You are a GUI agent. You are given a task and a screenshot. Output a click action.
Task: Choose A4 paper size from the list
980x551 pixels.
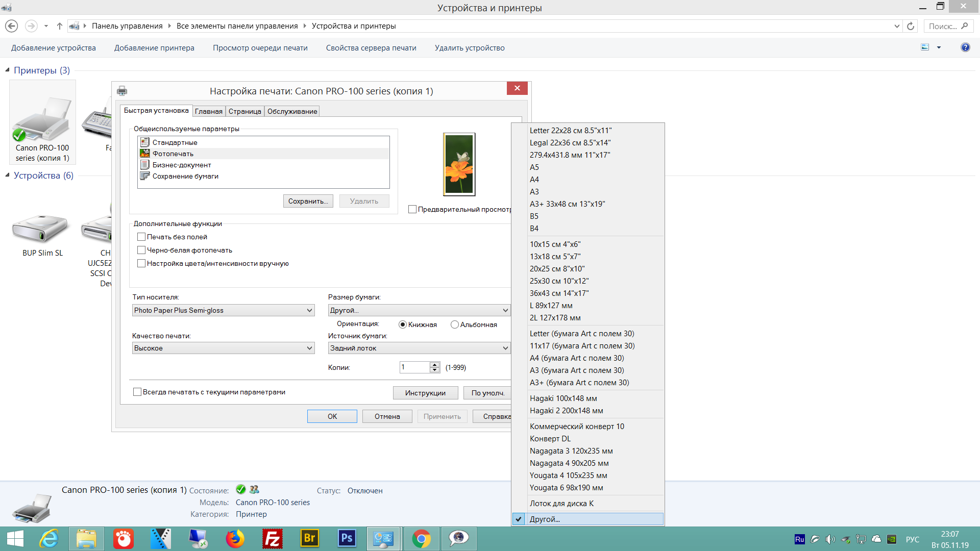point(588,180)
